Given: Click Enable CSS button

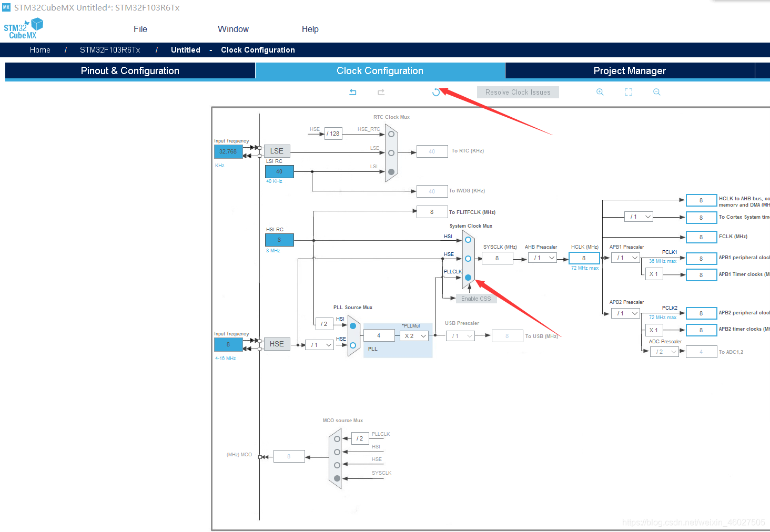Looking at the screenshot, I should [x=476, y=299].
